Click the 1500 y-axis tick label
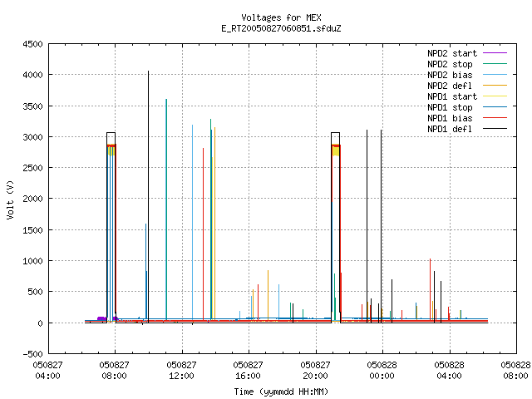The height and width of the screenshot is (399, 532). click(x=33, y=230)
